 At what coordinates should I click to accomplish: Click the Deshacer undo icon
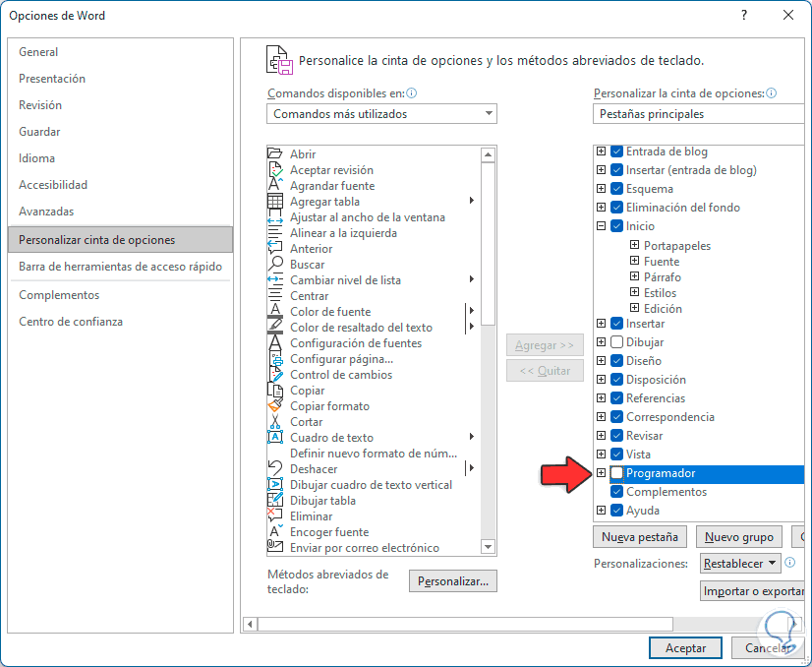click(x=275, y=468)
